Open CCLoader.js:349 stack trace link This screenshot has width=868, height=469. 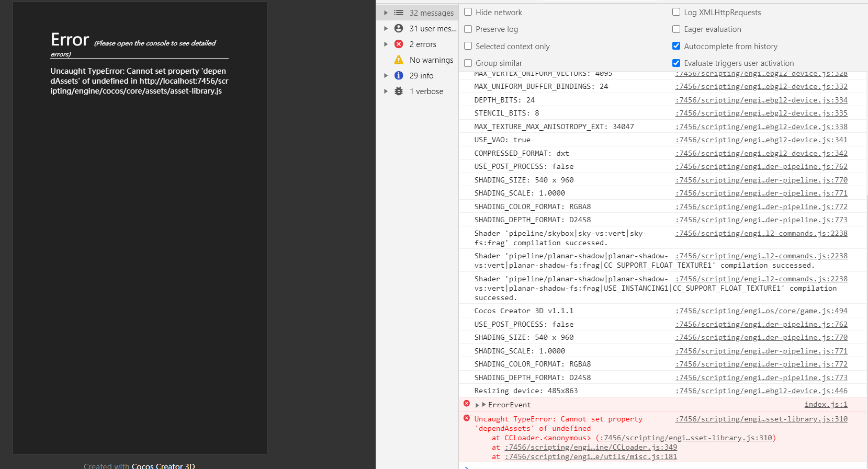[x=591, y=447]
